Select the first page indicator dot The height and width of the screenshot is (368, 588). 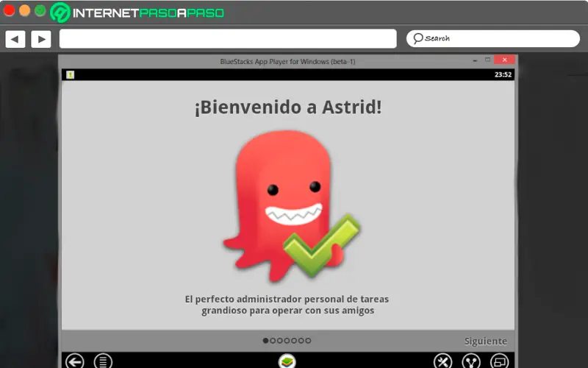click(x=265, y=341)
